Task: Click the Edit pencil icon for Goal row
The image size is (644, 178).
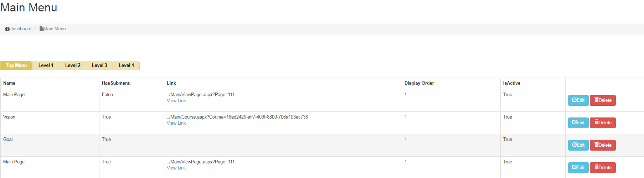Action: [574, 145]
